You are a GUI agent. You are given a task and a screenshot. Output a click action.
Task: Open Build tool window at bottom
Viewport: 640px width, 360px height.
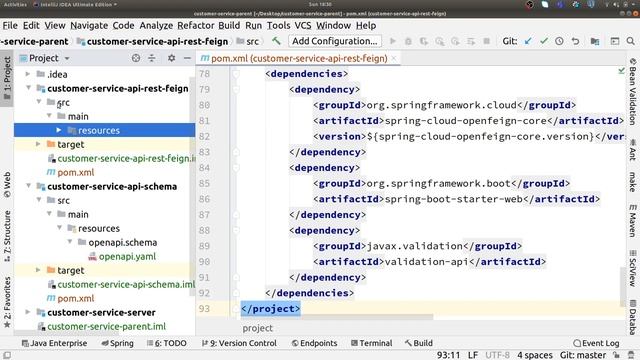click(419, 343)
